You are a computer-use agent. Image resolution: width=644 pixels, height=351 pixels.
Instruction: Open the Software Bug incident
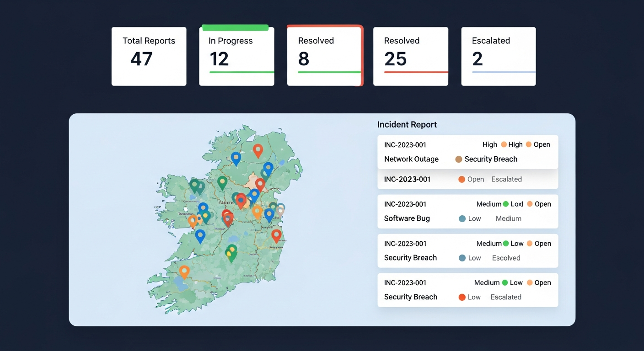point(467,211)
